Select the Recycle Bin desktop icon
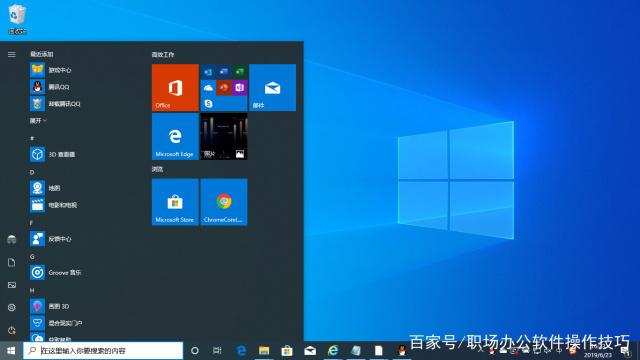The image size is (640, 360). tap(17, 19)
